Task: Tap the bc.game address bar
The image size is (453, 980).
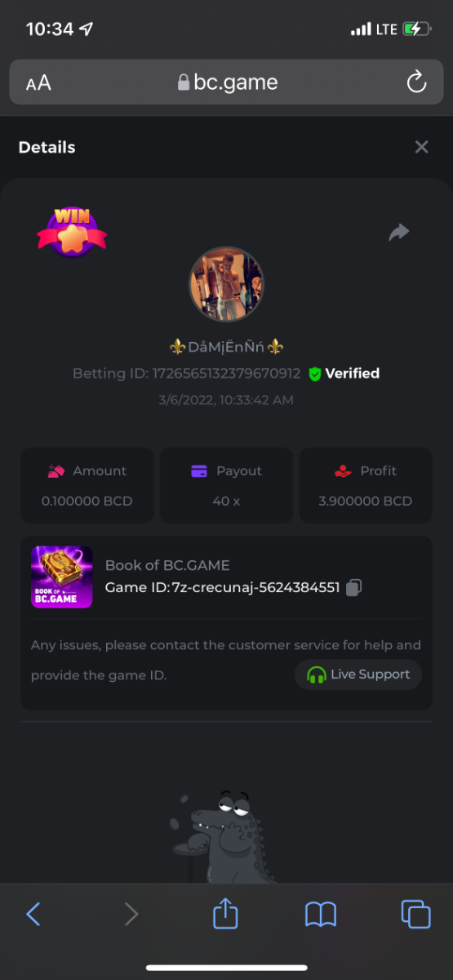Action: pyautogui.click(x=227, y=82)
